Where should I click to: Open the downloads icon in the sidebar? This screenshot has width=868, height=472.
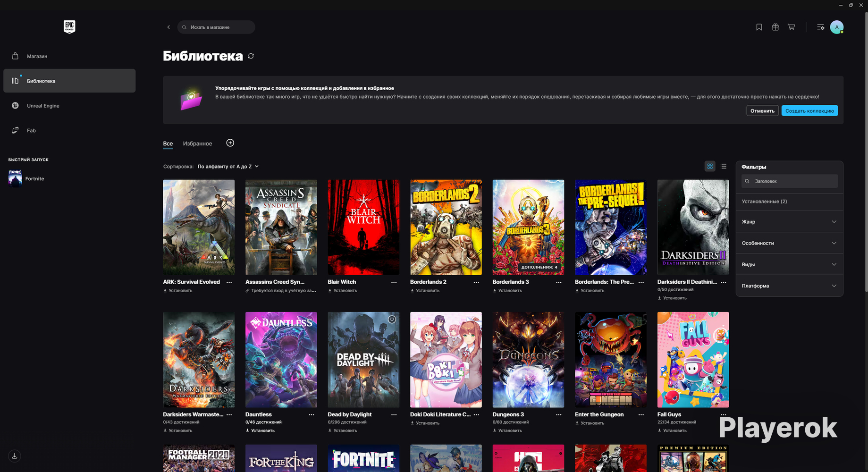(15, 456)
